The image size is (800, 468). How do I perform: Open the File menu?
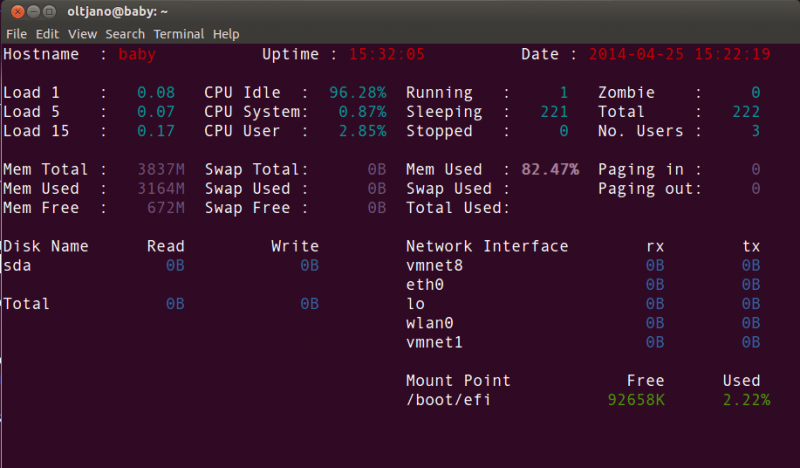click(x=16, y=34)
